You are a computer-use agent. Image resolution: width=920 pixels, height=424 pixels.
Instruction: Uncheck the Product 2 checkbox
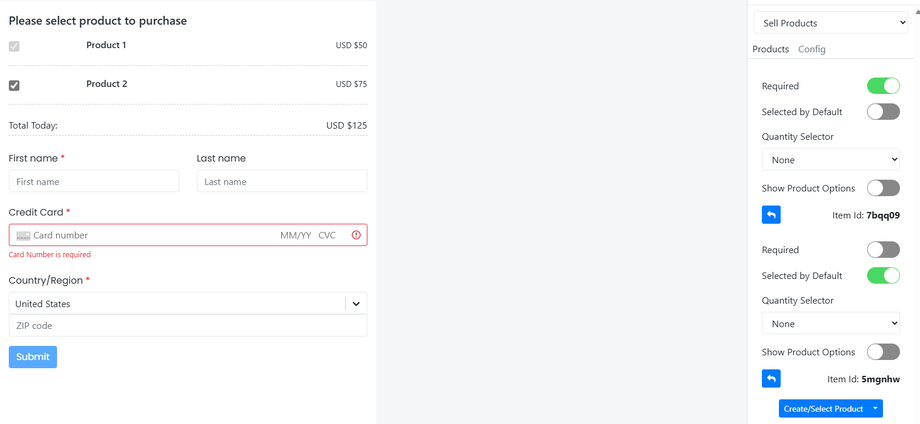tap(14, 85)
